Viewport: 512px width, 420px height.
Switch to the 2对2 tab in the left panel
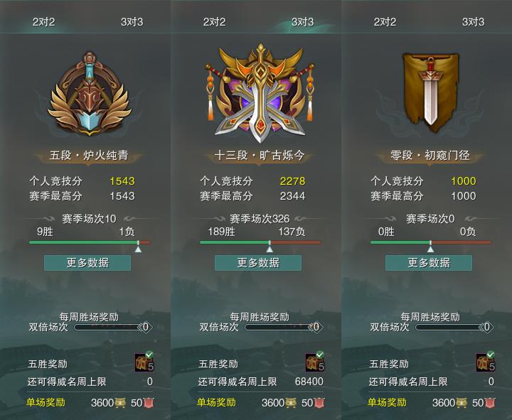pos(44,22)
